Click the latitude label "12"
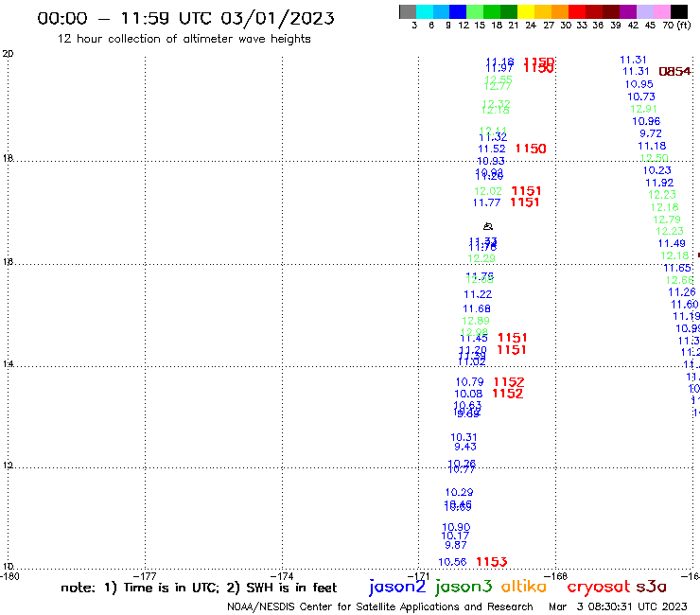The image size is (700, 615). (x=8, y=466)
